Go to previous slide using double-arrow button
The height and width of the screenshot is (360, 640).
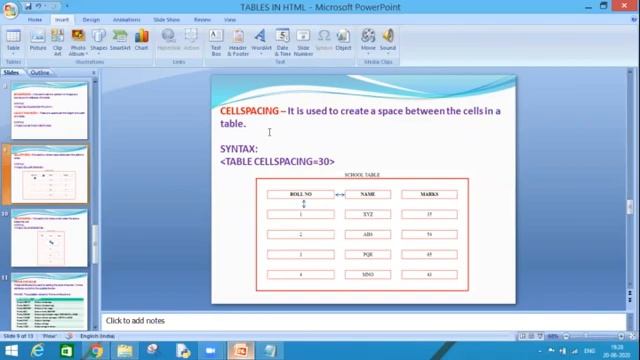coord(630,294)
